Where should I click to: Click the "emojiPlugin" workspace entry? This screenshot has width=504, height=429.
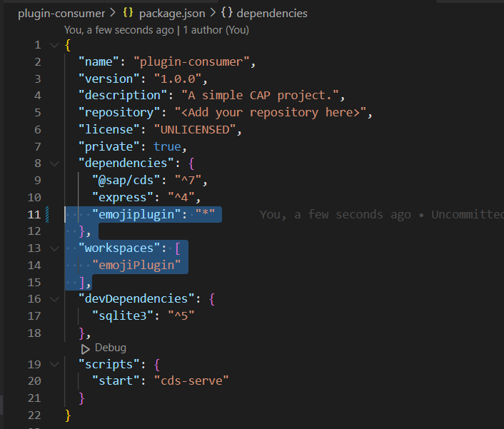click(136, 266)
